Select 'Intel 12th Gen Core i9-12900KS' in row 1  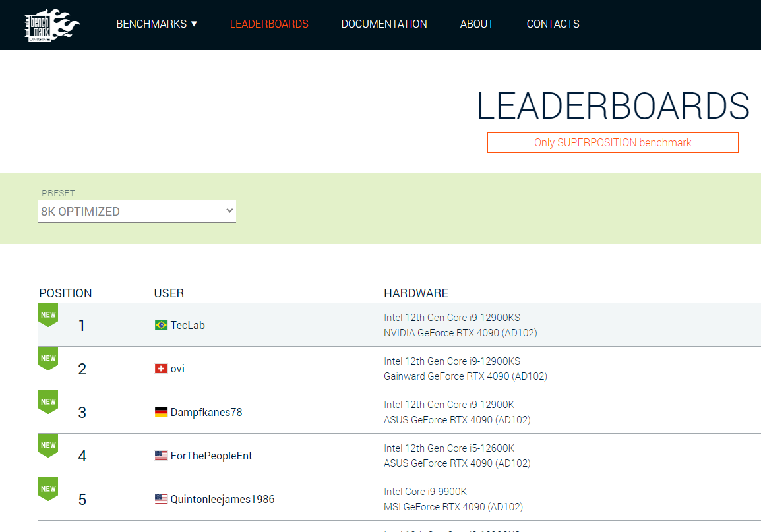(x=452, y=318)
